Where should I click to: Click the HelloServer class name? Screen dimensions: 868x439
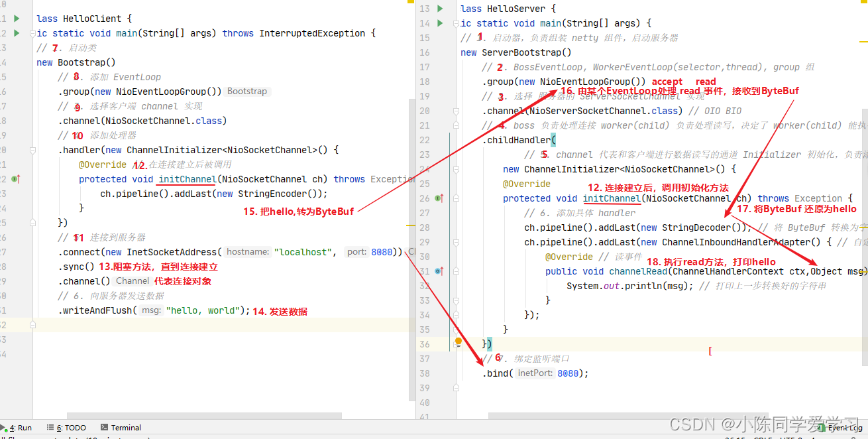click(516, 9)
